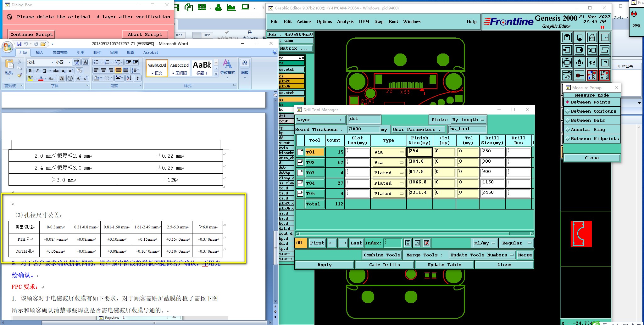Screen dimensions: 644x325
Task: Click Genesis previous-view undo icon
Action: pos(592,50)
